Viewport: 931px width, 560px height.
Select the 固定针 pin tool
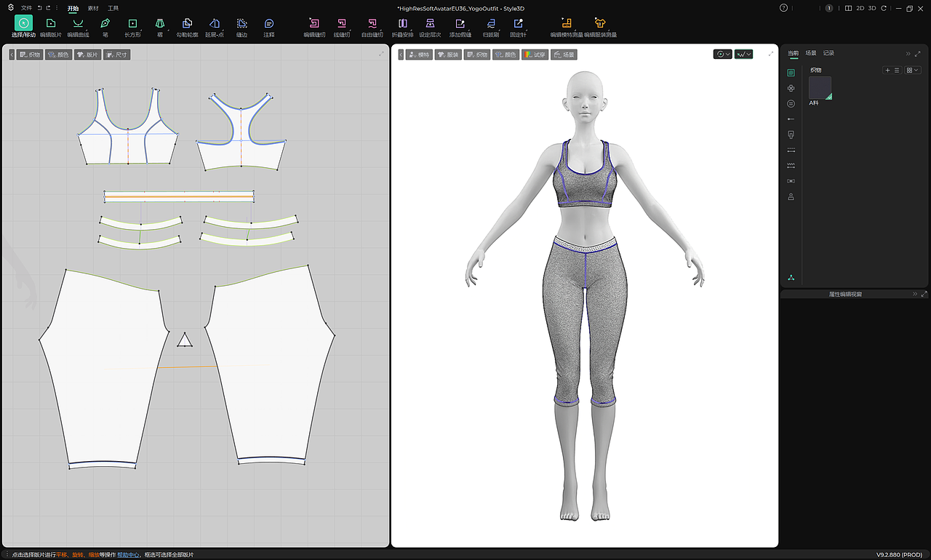519,27
